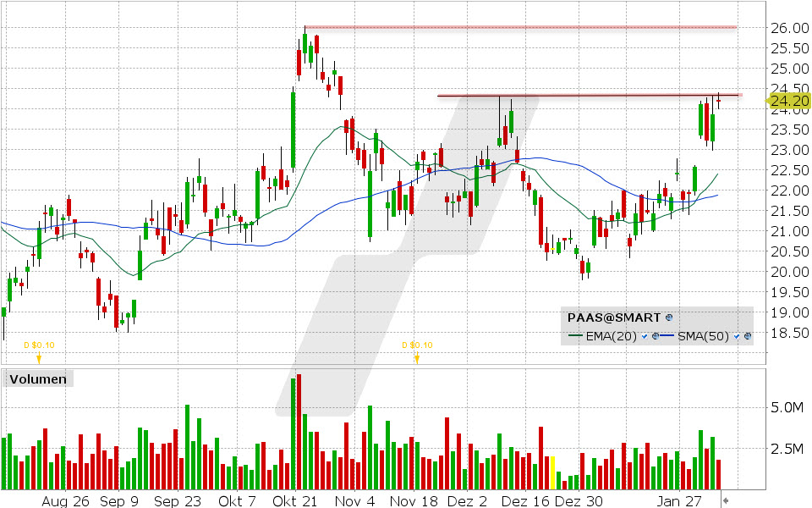Click the Okt 7 date label
812x508 pixels.
click(x=237, y=501)
